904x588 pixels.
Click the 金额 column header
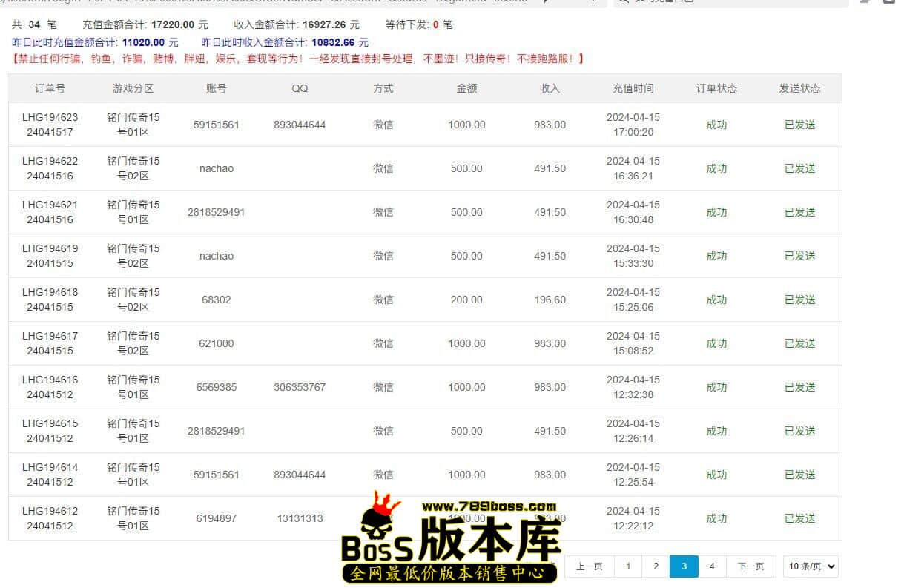[x=466, y=88]
